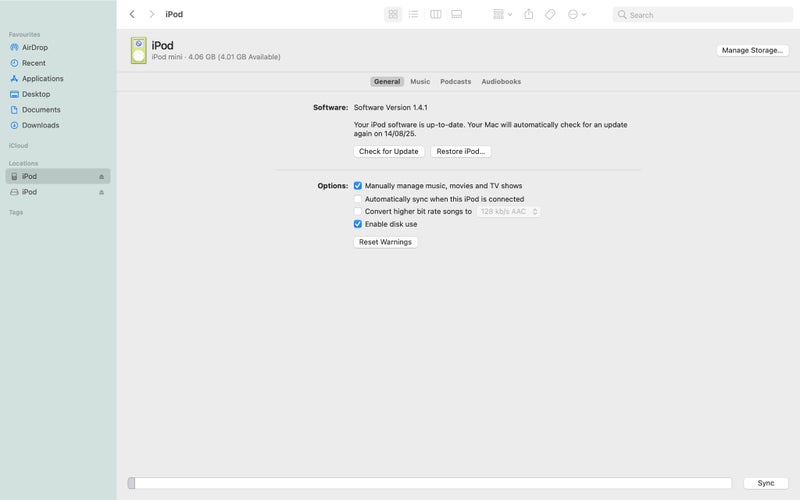The height and width of the screenshot is (500, 800).
Task: Click the storage capacity bar
Action: 430,483
